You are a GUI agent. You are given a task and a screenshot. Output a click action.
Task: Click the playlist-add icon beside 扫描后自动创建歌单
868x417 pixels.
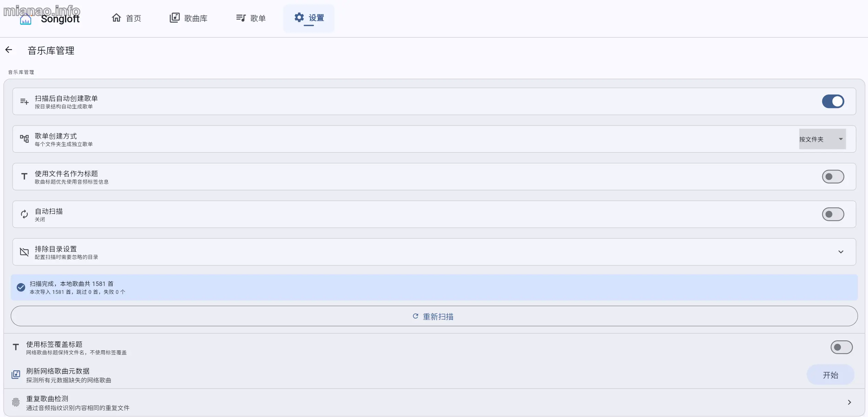(24, 101)
